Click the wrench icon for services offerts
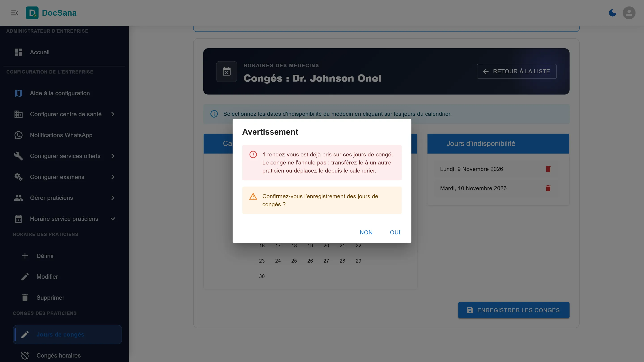The image size is (644, 362). coord(18,156)
